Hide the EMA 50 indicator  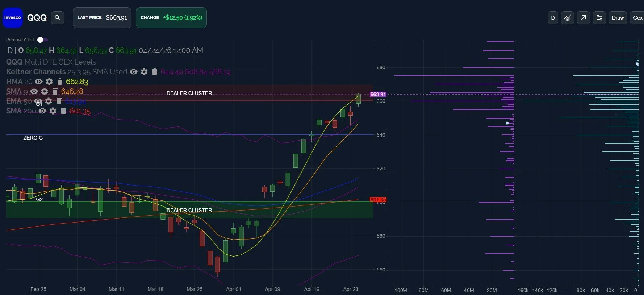point(38,101)
